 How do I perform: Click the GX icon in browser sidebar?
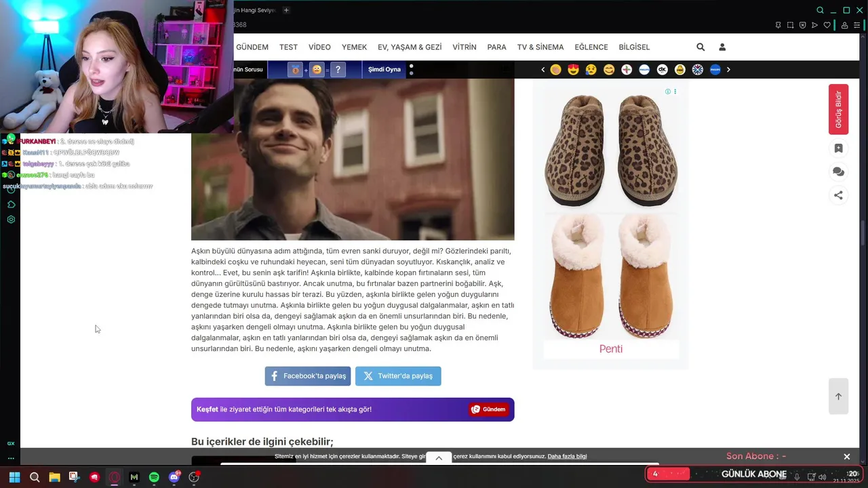click(x=11, y=443)
